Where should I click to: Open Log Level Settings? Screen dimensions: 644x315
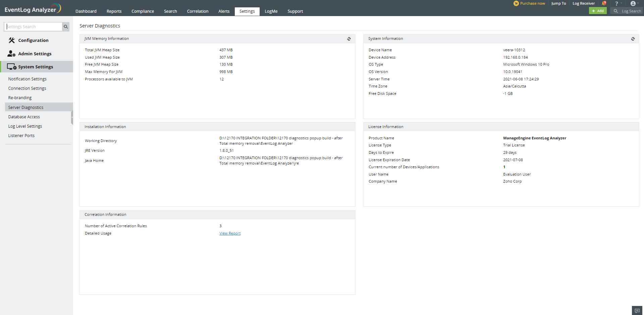click(x=25, y=126)
